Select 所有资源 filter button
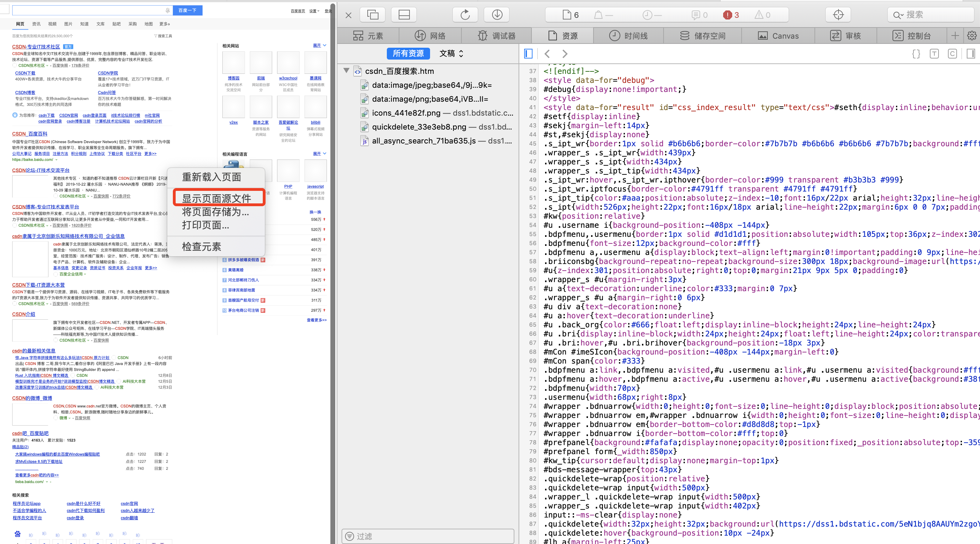The height and width of the screenshot is (544, 980). (x=408, y=54)
